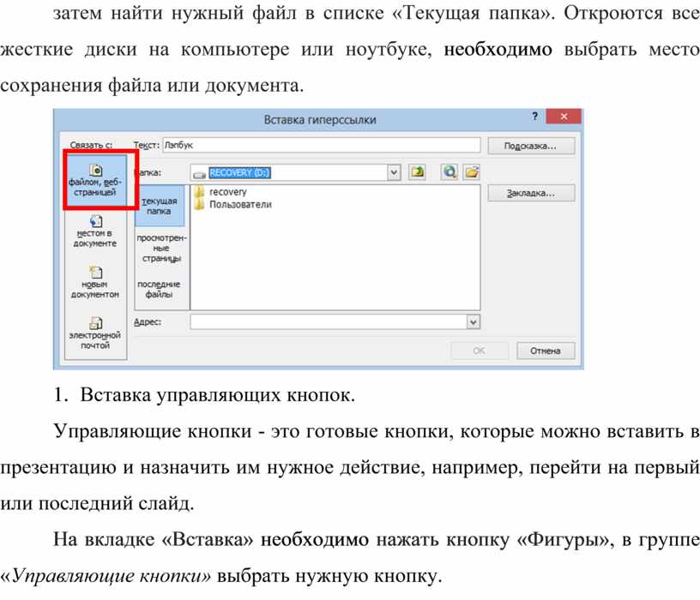Select the 'recovery' folder in the list

pos(227,193)
